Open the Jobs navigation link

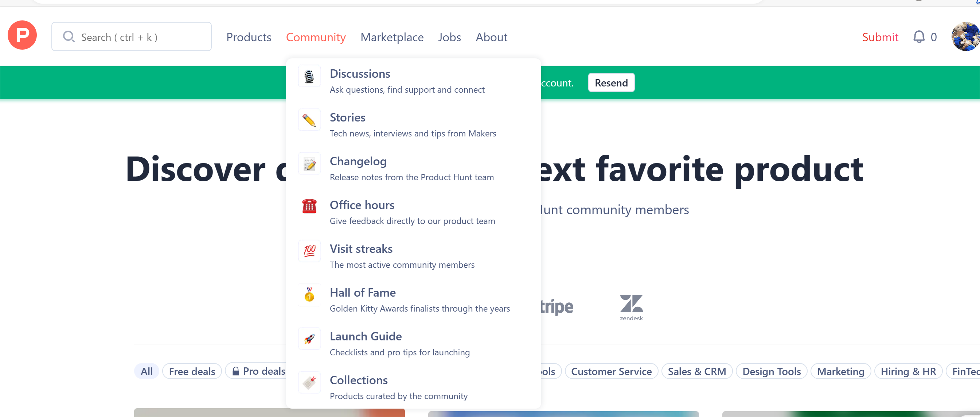click(x=449, y=37)
